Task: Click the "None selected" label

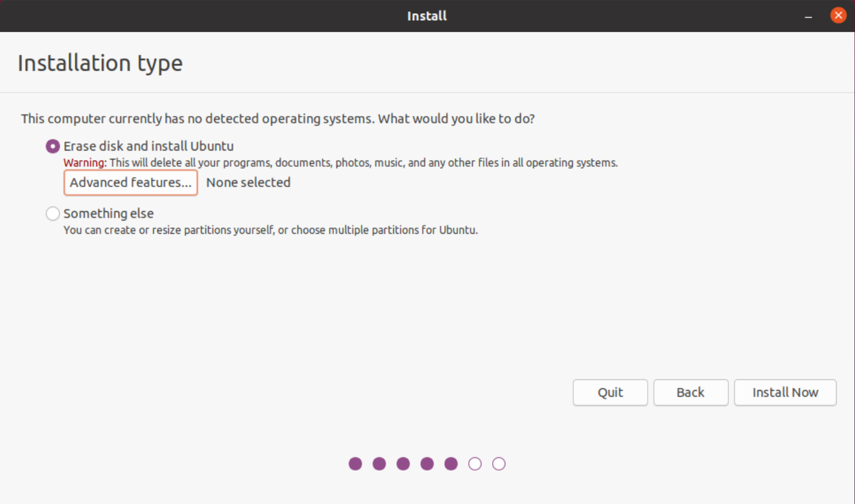Action: [249, 182]
